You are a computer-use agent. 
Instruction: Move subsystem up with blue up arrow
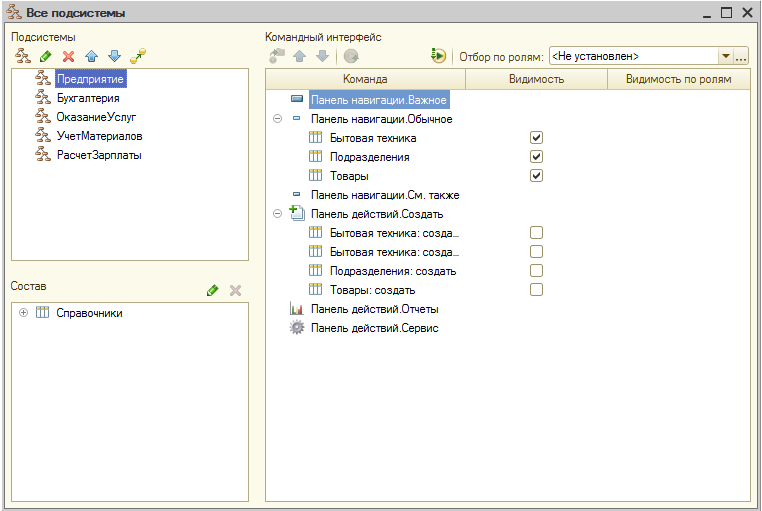(91, 56)
